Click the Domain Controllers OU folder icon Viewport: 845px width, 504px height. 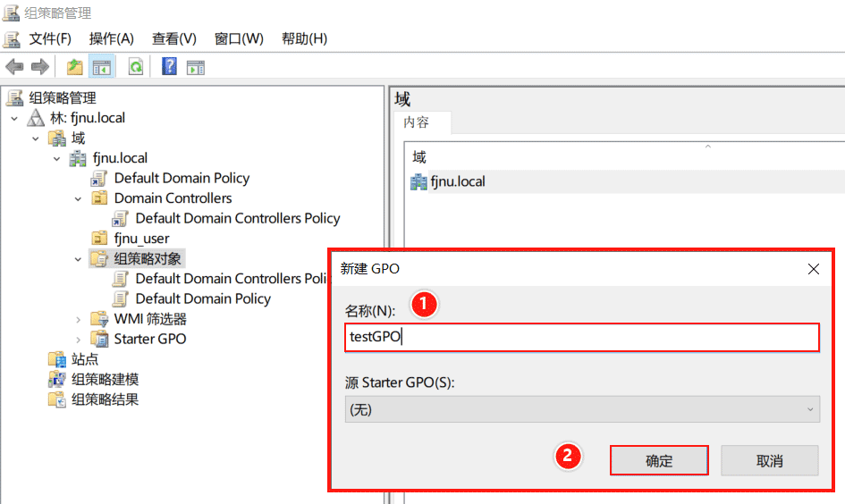(x=99, y=198)
